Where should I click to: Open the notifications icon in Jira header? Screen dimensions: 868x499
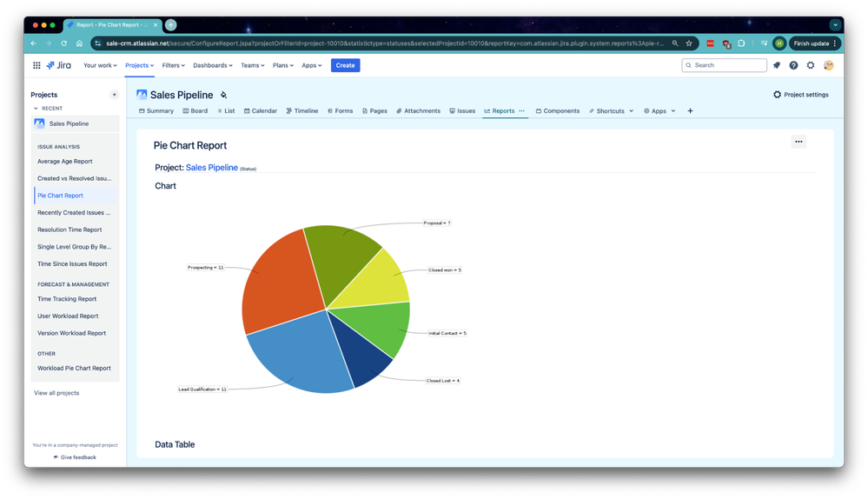(x=777, y=65)
